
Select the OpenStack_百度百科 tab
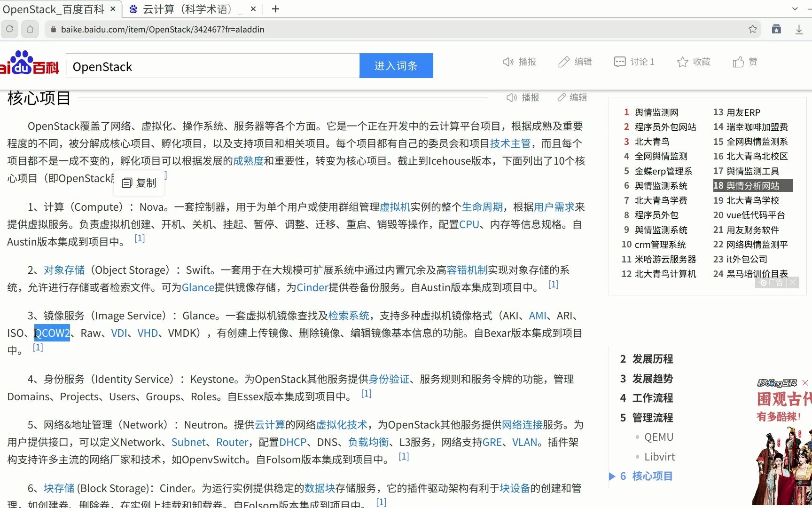(54, 9)
